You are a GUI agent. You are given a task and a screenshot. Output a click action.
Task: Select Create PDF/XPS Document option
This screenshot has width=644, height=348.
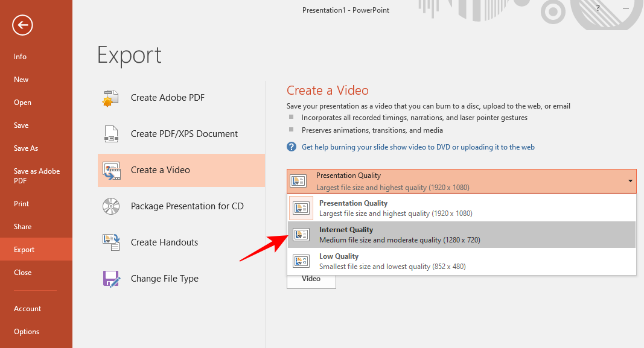[x=181, y=134]
